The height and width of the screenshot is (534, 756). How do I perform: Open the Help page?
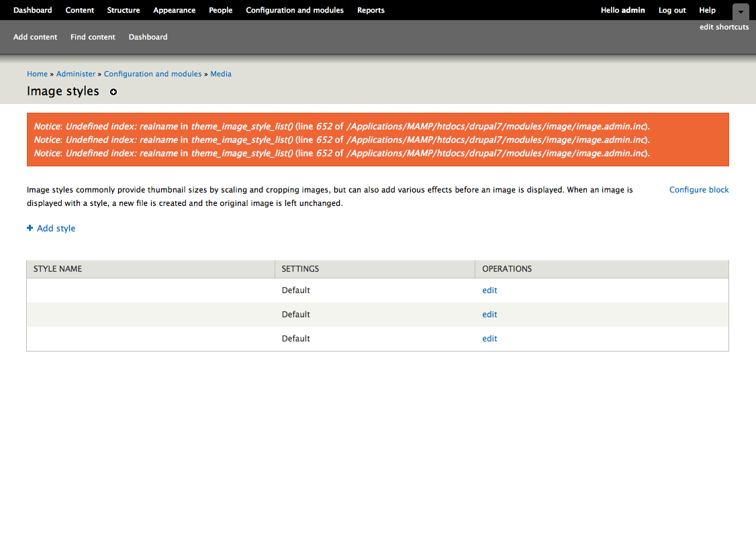[x=707, y=10]
